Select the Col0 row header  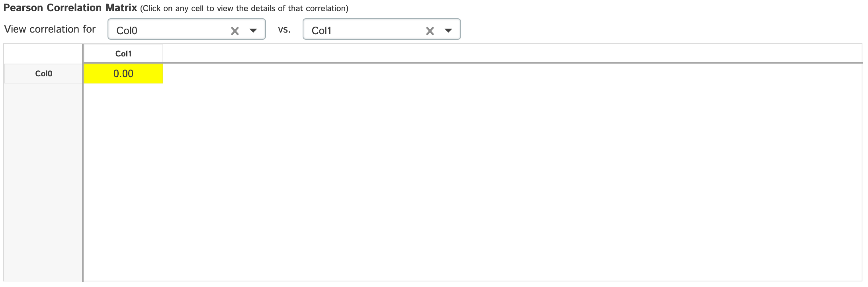[44, 74]
